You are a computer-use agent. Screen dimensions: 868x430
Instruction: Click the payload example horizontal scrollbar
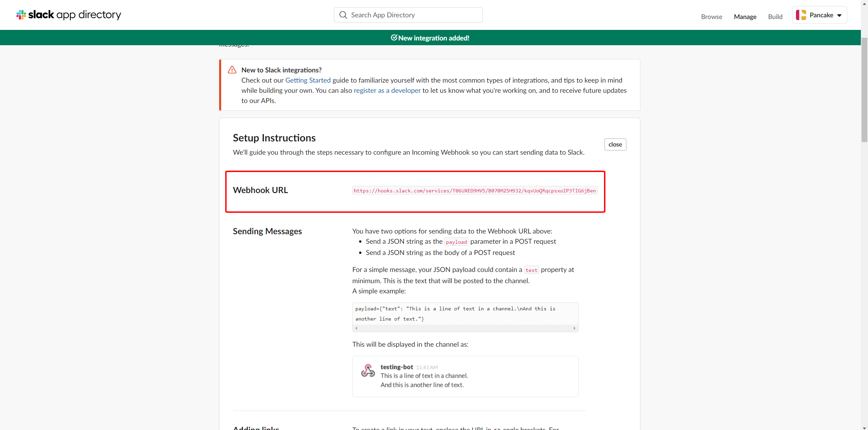[x=465, y=328]
